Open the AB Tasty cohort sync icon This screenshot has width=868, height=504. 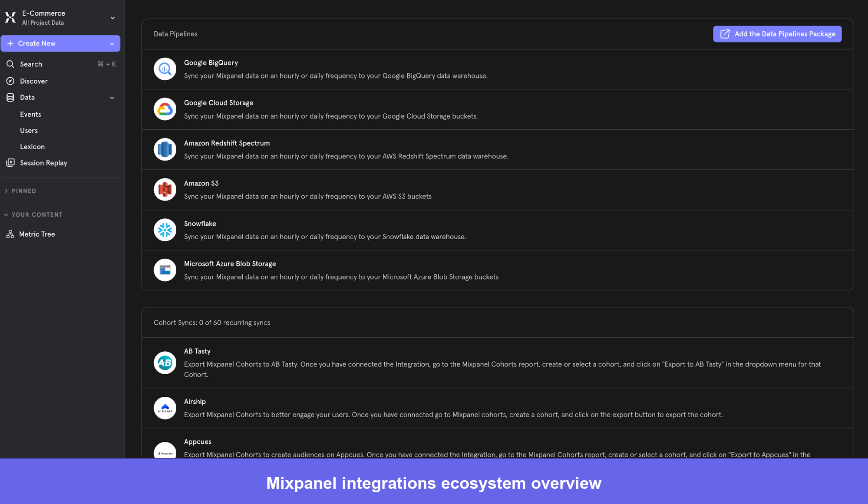pyautogui.click(x=165, y=363)
